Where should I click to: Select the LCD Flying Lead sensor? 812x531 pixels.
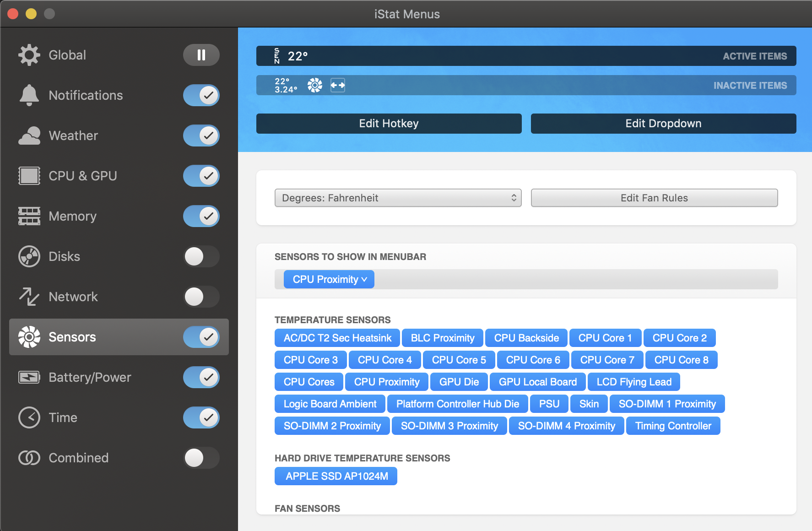click(634, 382)
